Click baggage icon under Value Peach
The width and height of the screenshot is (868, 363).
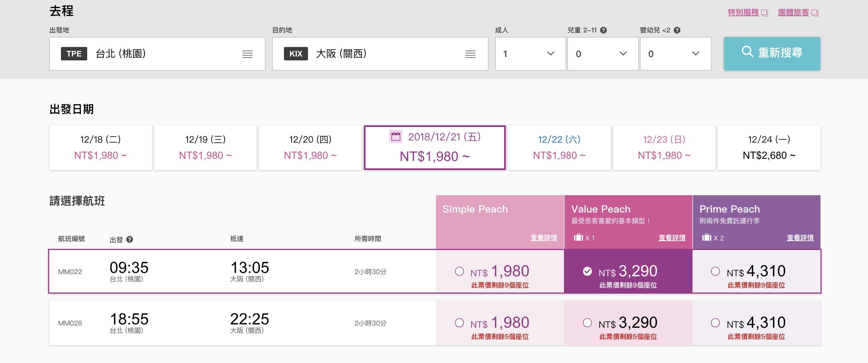(x=578, y=237)
